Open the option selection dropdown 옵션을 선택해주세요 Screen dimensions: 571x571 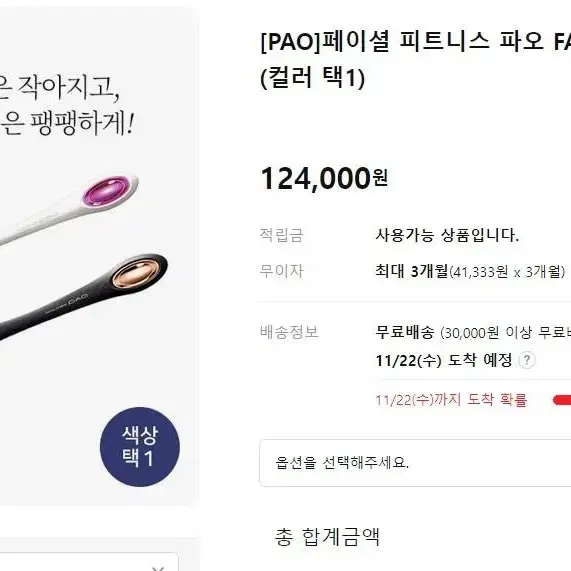(415, 462)
